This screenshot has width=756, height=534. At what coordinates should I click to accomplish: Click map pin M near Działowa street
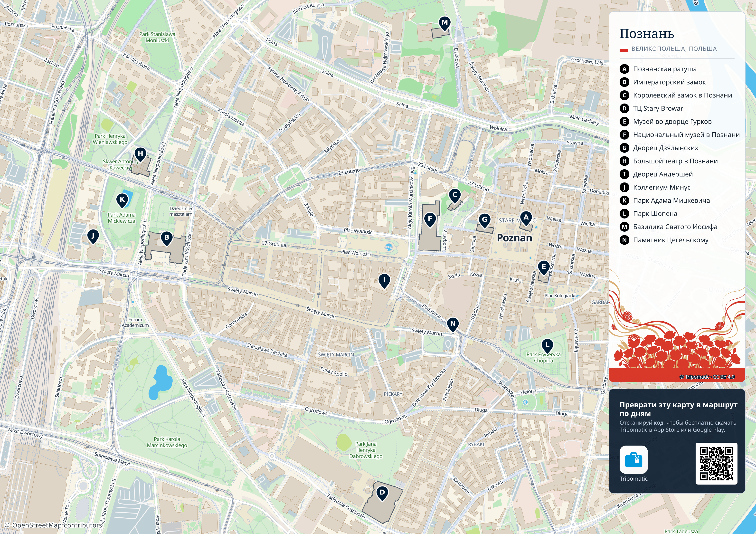tap(444, 23)
